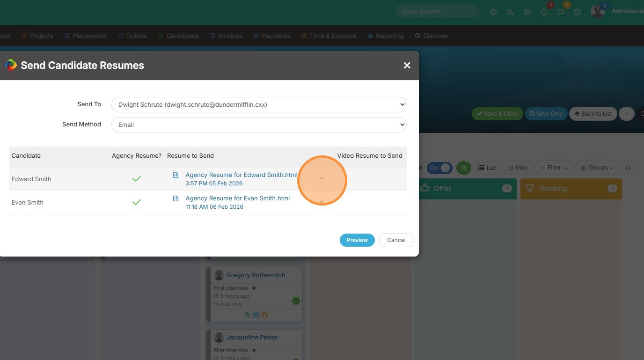Click the green people icon button
The width and height of the screenshot is (644, 360).
pyautogui.click(x=464, y=168)
